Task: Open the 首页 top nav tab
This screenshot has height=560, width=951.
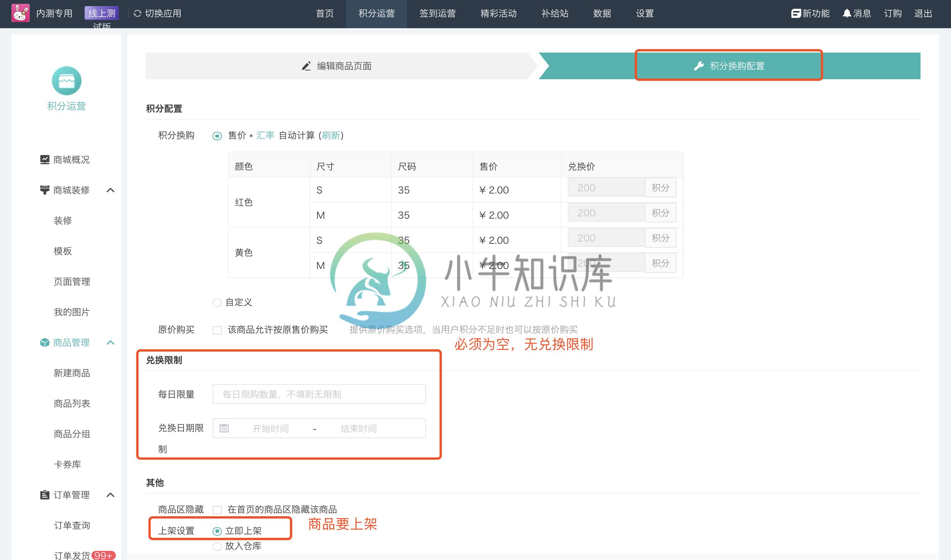Action: [325, 14]
